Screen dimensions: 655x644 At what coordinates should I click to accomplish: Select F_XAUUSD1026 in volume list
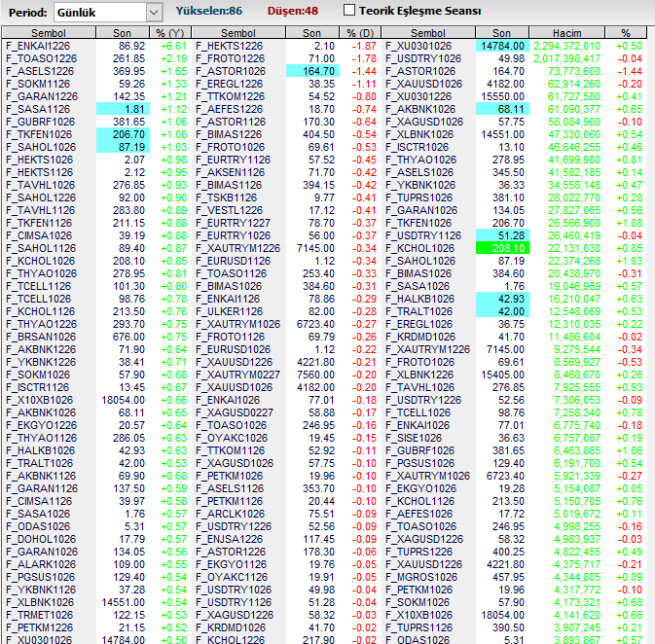424,84
